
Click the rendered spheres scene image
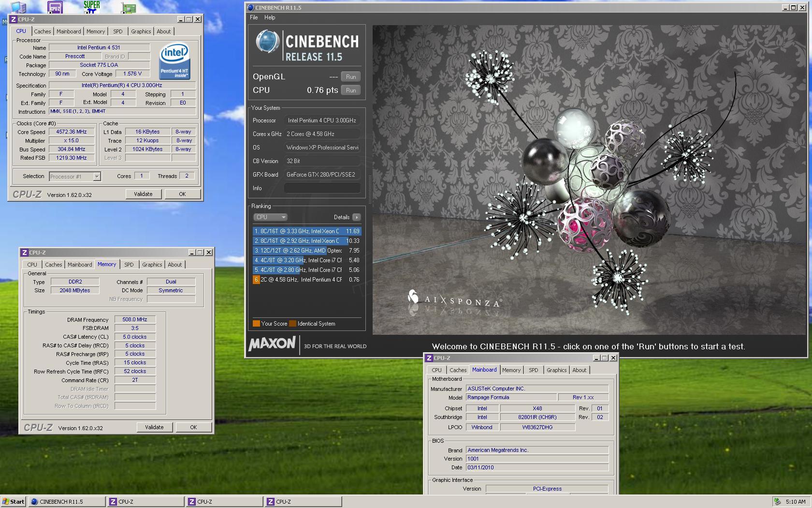click(x=589, y=180)
